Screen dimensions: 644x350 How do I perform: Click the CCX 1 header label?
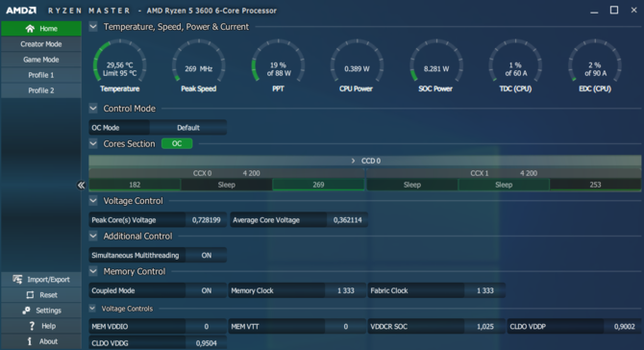click(480, 173)
